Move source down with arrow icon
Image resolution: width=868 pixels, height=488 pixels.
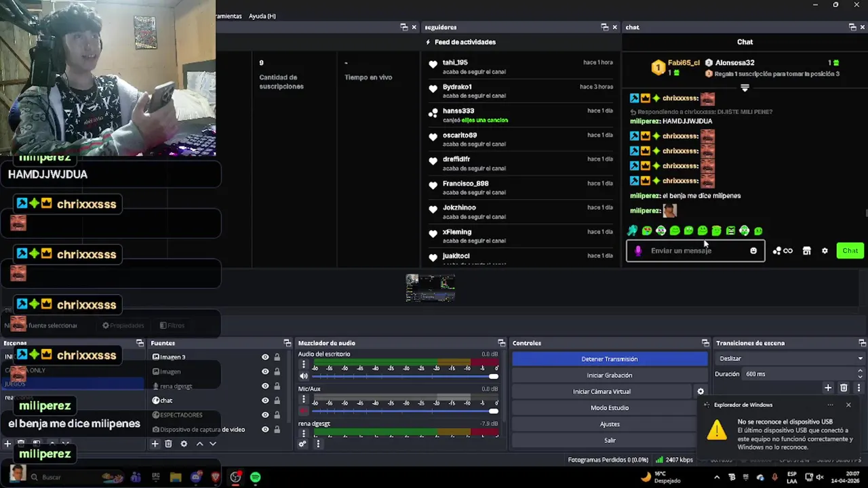click(x=213, y=444)
